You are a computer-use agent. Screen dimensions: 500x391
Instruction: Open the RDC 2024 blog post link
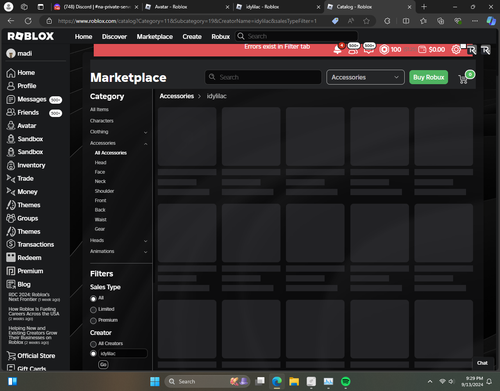(34, 297)
